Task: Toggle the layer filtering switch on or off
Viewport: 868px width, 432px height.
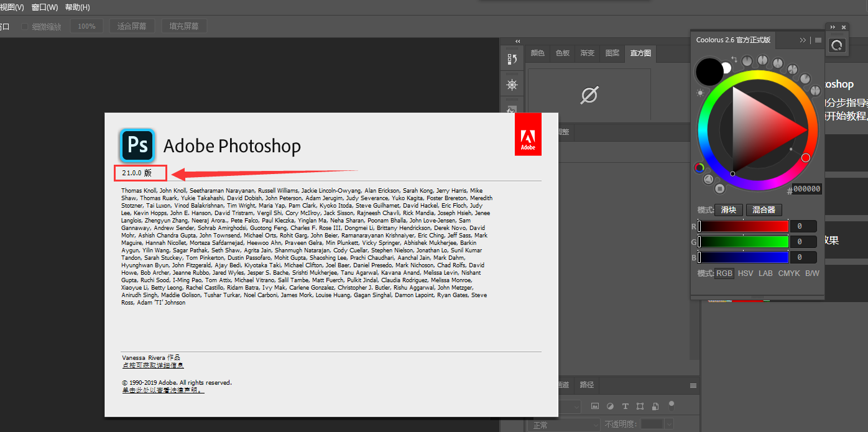Action: 672,406
